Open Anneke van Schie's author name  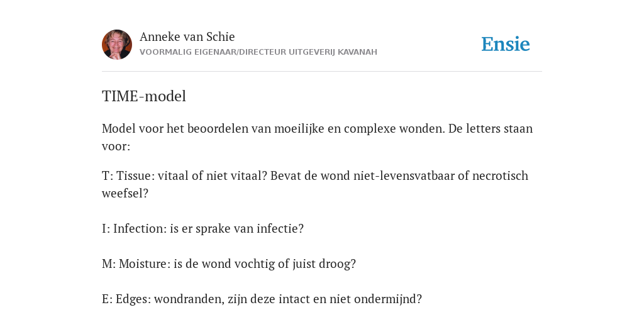pos(187,36)
